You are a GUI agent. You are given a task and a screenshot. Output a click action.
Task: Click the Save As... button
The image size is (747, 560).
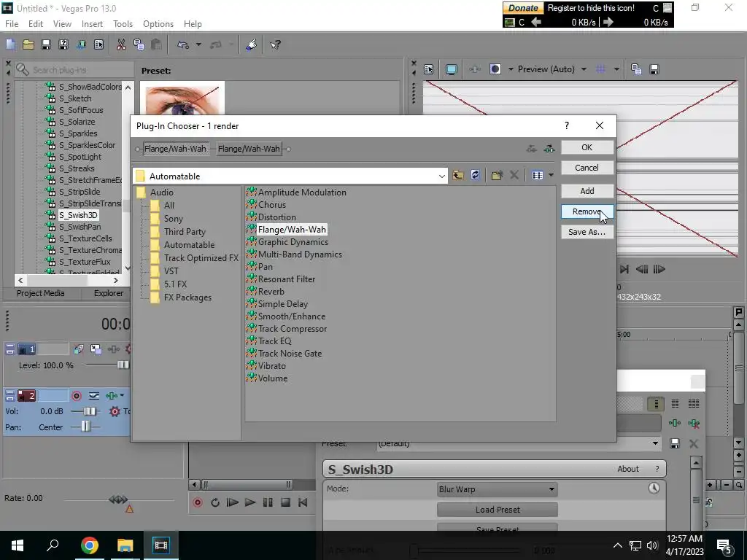(x=587, y=232)
